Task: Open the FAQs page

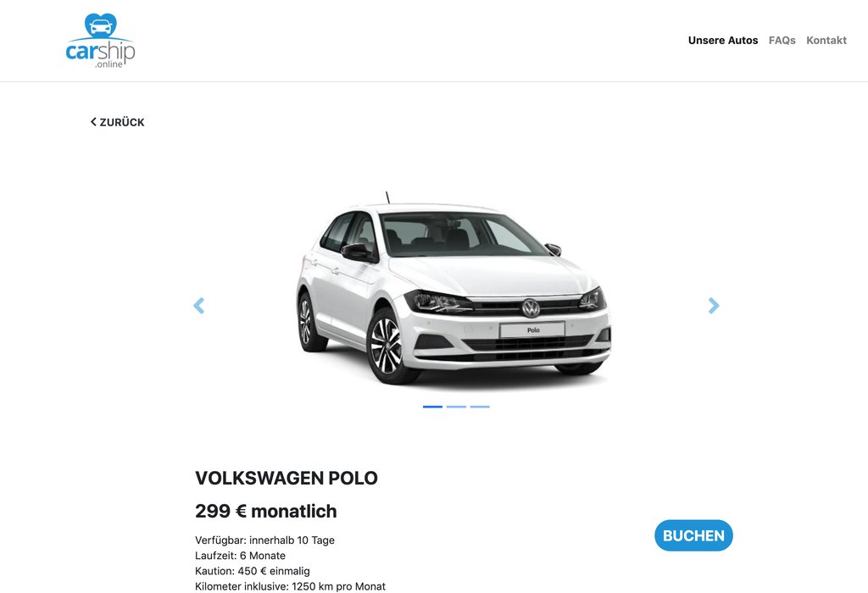Action: 782,41
